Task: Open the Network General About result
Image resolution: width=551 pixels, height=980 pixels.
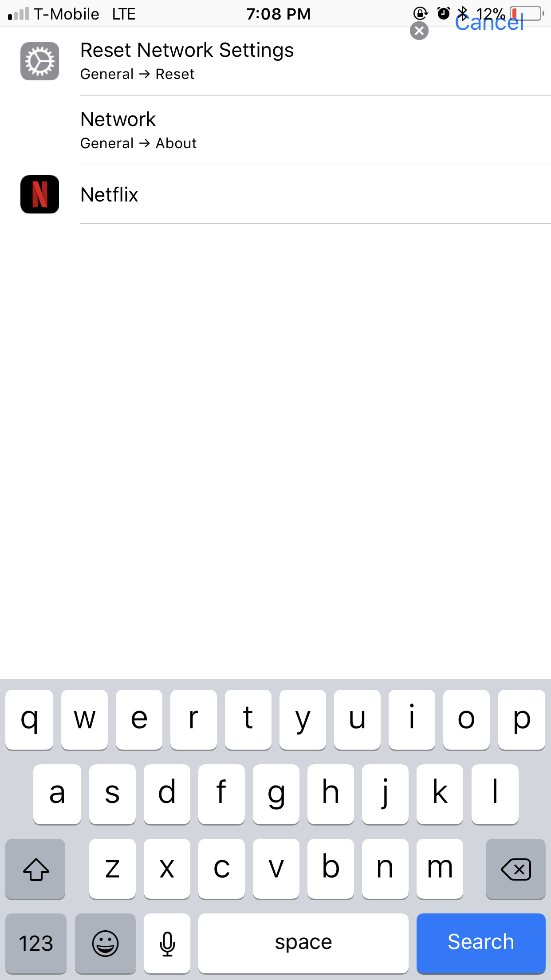Action: [x=275, y=130]
